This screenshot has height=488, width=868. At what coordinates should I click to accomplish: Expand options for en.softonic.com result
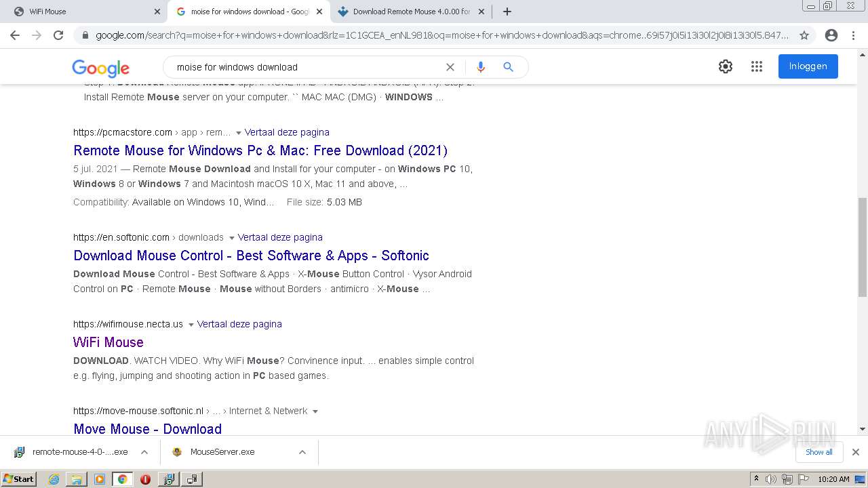tap(231, 238)
